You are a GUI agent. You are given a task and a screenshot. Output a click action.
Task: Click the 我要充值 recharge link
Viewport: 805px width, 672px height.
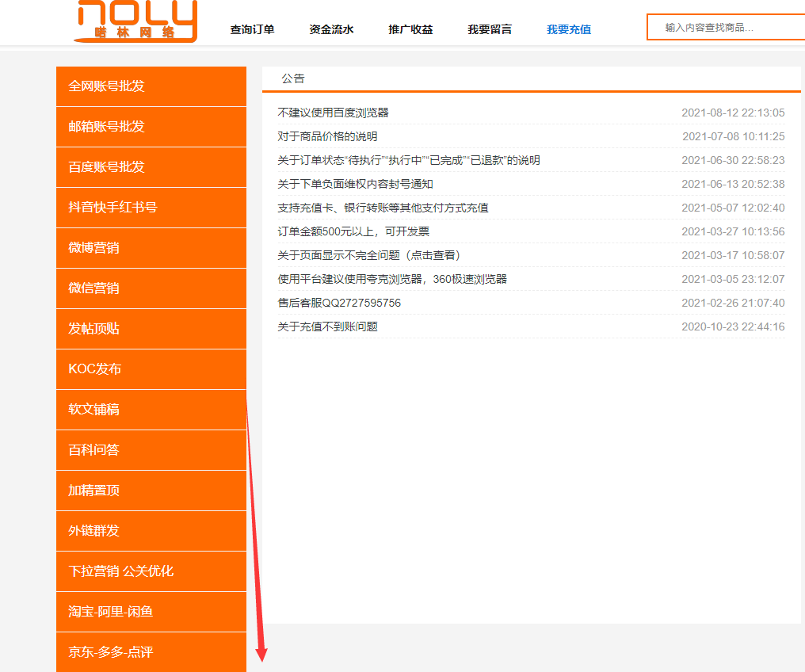[x=569, y=29]
